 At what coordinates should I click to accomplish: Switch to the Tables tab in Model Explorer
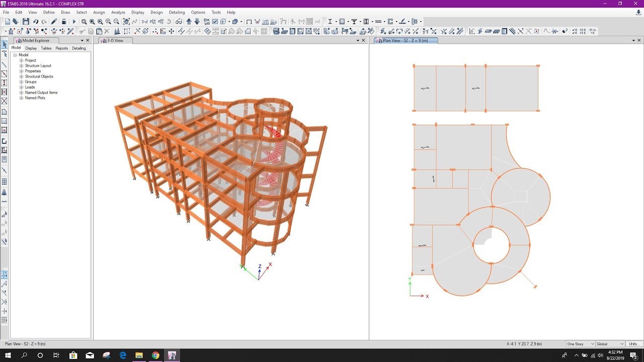click(x=46, y=48)
